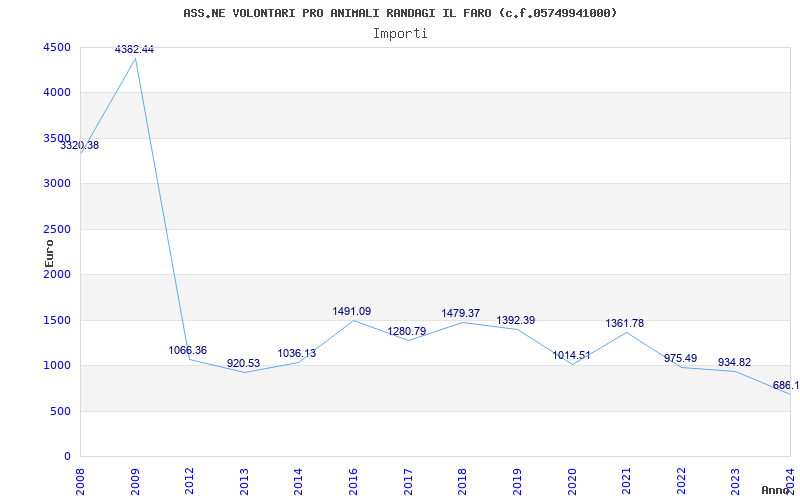Click the 2012 year label
The image size is (800, 500).
click(x=190, y=481)
